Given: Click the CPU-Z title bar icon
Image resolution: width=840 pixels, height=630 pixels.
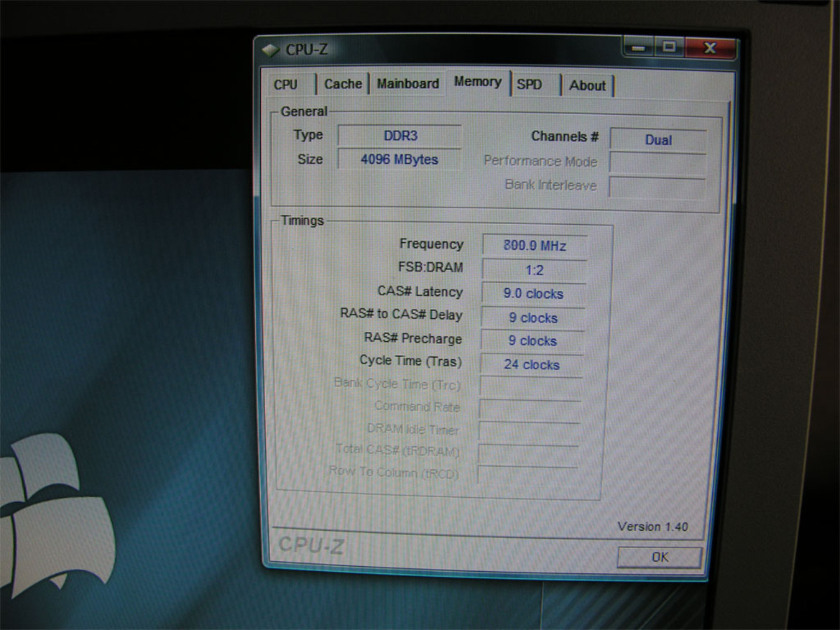Looking at the screenshot, I should point(270,50).
